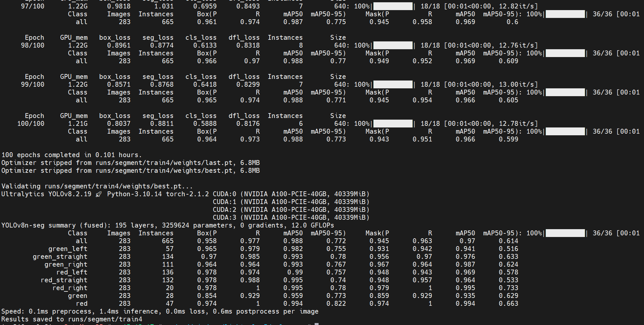Image resolution: width=644 pixels, height=325 pixels.
Task: Click the epoch 100 training progress bar
Action: coord(393,124)
